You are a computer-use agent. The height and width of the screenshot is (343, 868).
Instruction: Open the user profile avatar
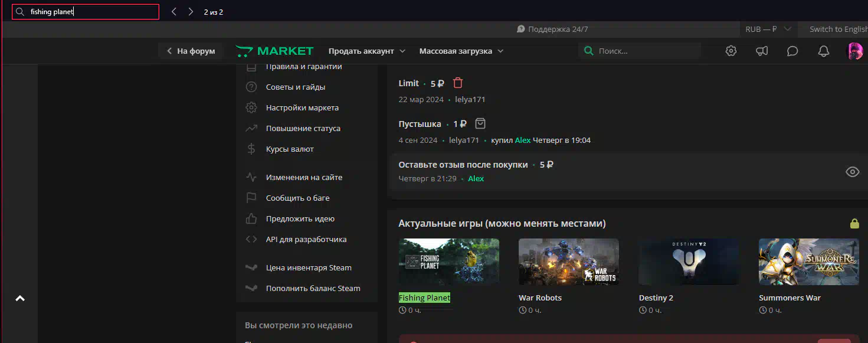[855, 51]
